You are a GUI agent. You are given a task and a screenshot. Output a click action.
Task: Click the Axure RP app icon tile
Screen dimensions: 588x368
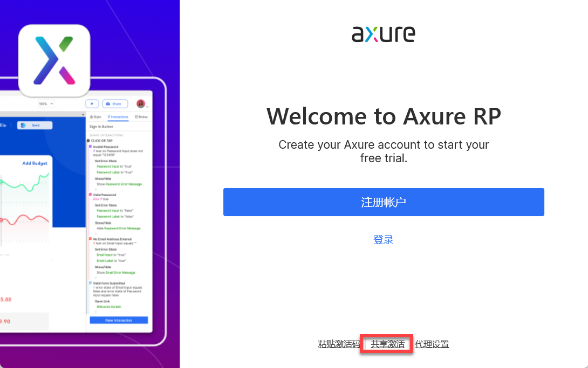54,60
